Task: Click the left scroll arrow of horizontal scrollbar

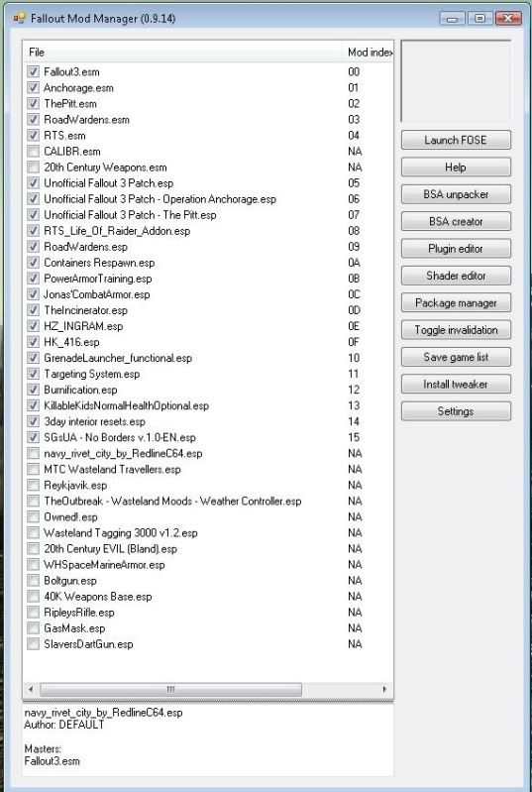Action: [x=32, y=689]
